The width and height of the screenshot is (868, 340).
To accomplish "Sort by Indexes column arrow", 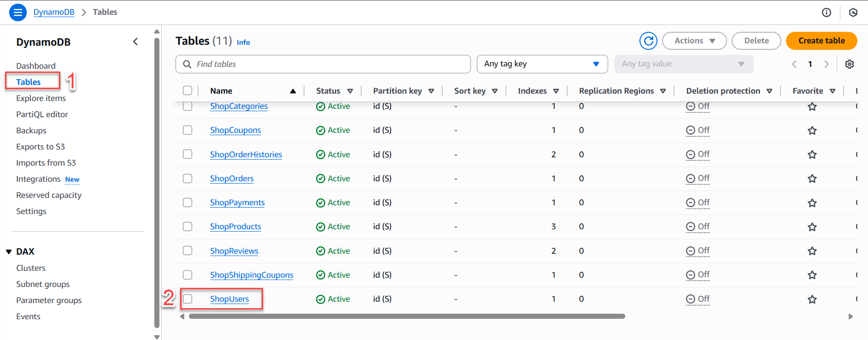I will [x=556, y=91].
